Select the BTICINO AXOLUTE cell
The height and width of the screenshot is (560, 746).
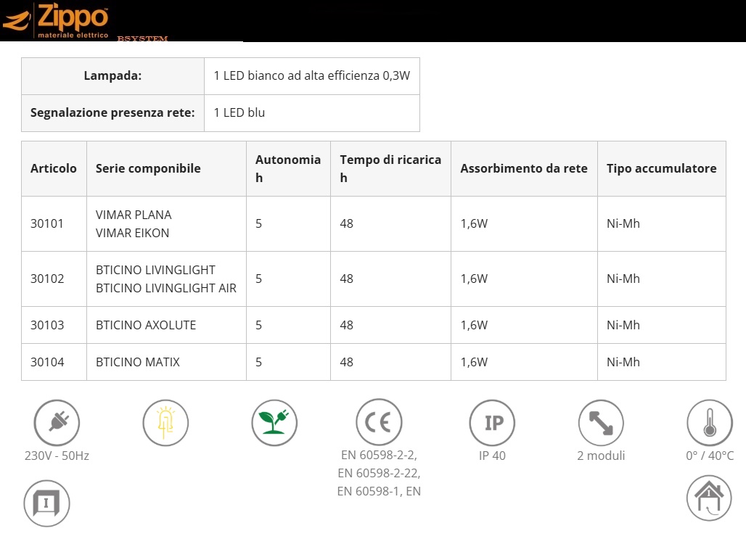point(166,325)
